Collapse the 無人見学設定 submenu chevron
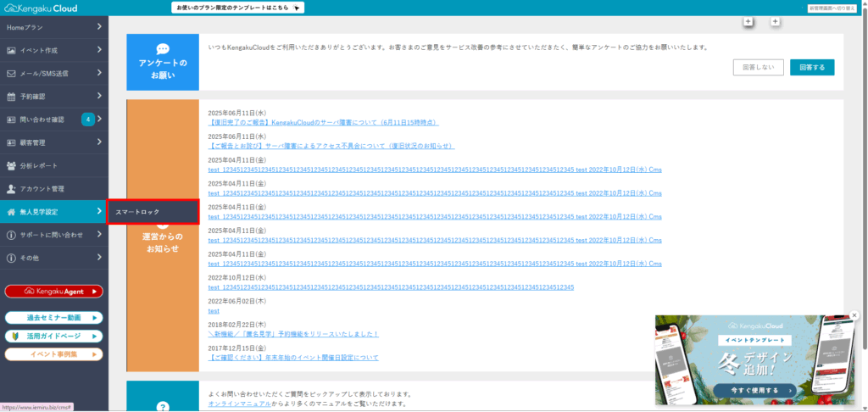 tap(99, 211)
